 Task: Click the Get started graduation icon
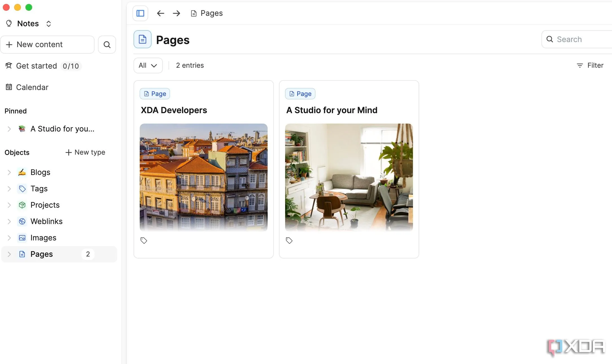9,65
